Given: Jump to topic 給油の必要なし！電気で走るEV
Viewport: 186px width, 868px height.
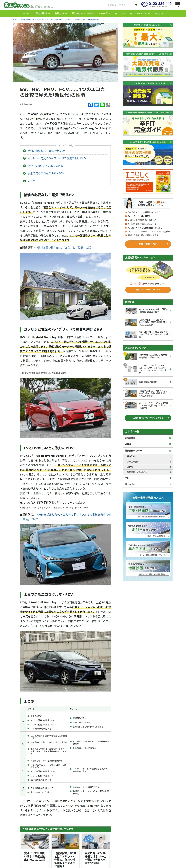Looking at the screenshot, I should click(x=46, y=151).
